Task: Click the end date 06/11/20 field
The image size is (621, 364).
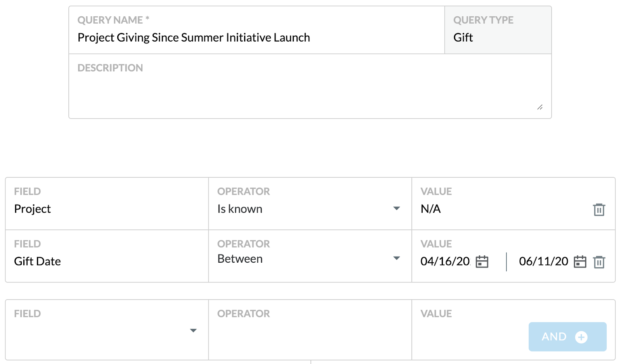Action: [543, 262]
